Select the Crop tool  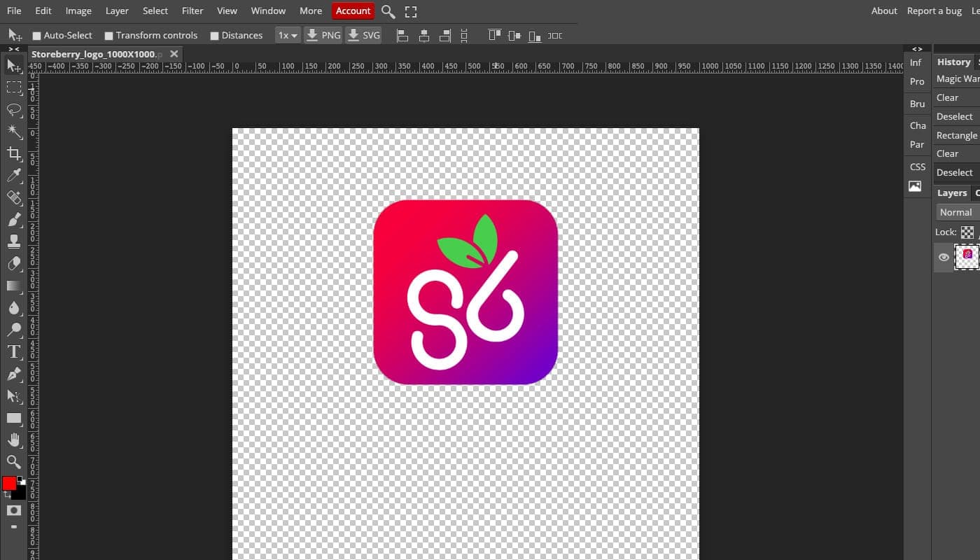(13, 154)
